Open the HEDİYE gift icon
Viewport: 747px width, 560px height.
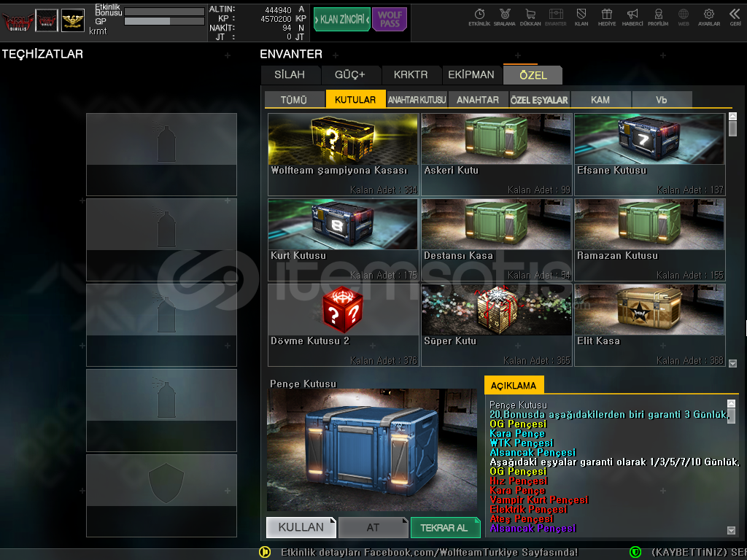[607, 17]
